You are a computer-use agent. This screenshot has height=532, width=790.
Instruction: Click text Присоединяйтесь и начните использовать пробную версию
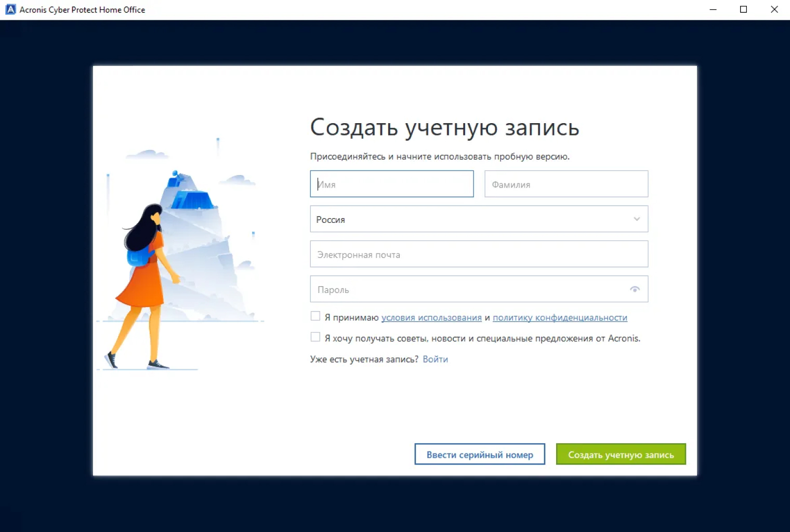tap(440, 156)
